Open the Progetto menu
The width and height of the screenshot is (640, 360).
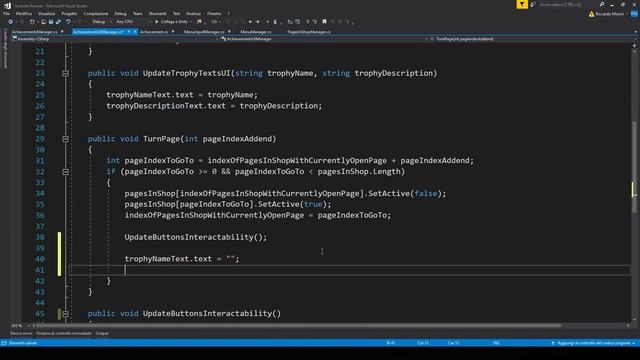[69, 13]
